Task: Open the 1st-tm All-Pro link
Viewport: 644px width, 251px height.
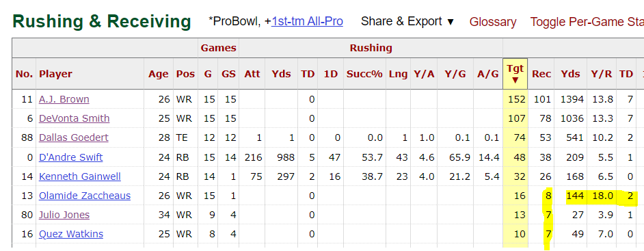Action: coord(307,21)
